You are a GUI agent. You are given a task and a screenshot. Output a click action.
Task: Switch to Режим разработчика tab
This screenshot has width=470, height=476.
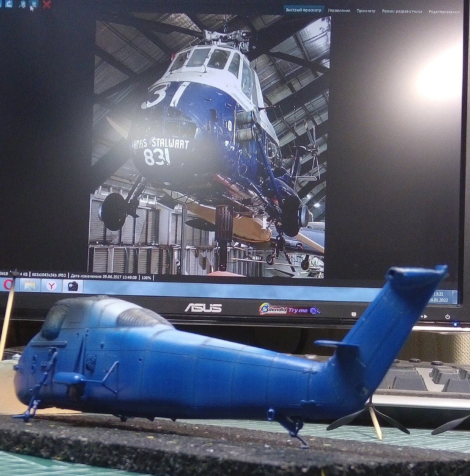[401, 11]
